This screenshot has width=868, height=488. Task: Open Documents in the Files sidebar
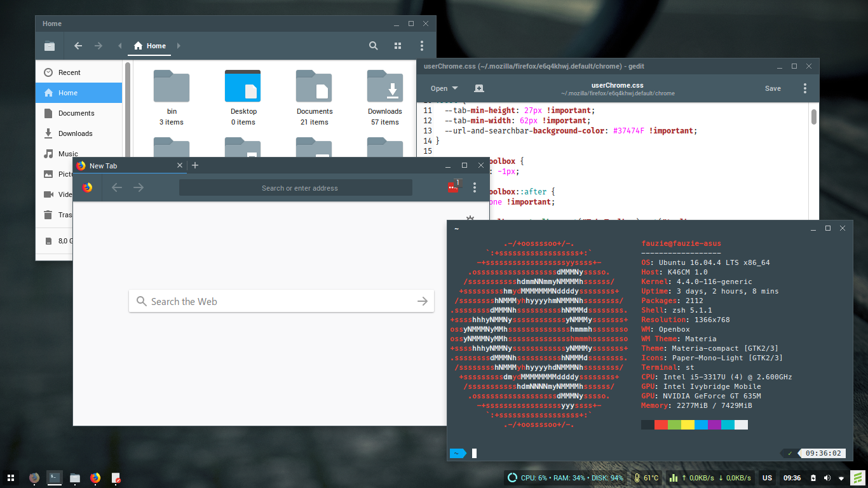(79, 113)
